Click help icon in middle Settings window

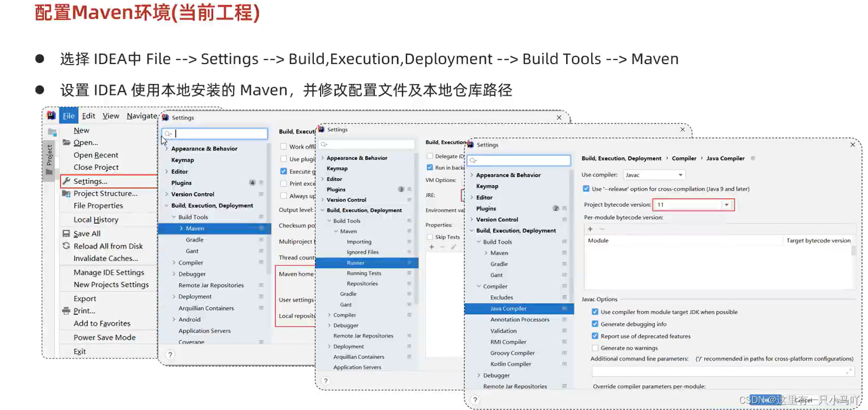326,381
